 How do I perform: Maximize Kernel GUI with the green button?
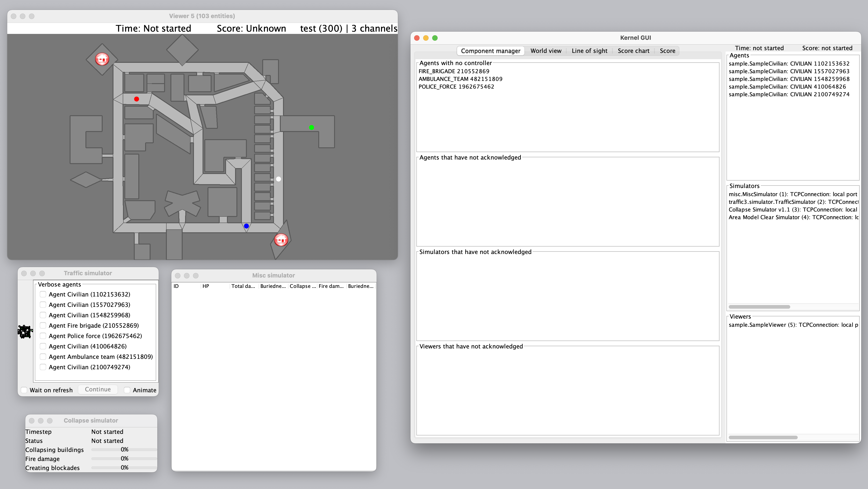[x=435, y=38]
